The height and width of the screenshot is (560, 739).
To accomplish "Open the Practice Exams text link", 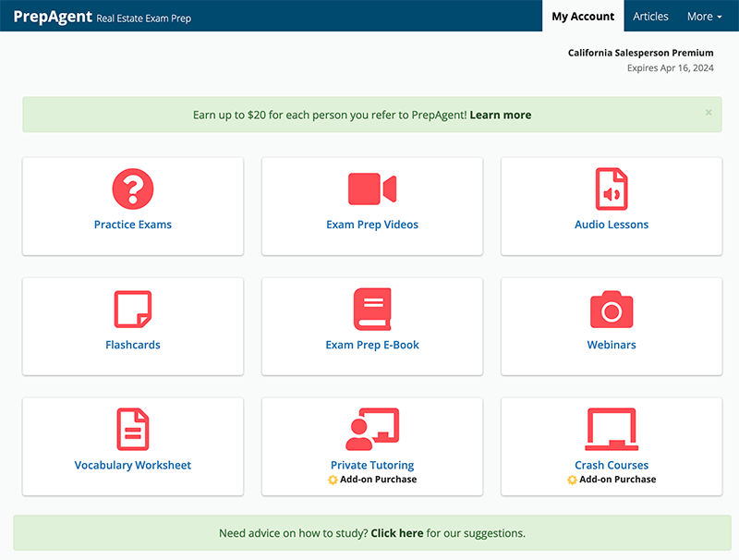I will [x=133, y=225].
